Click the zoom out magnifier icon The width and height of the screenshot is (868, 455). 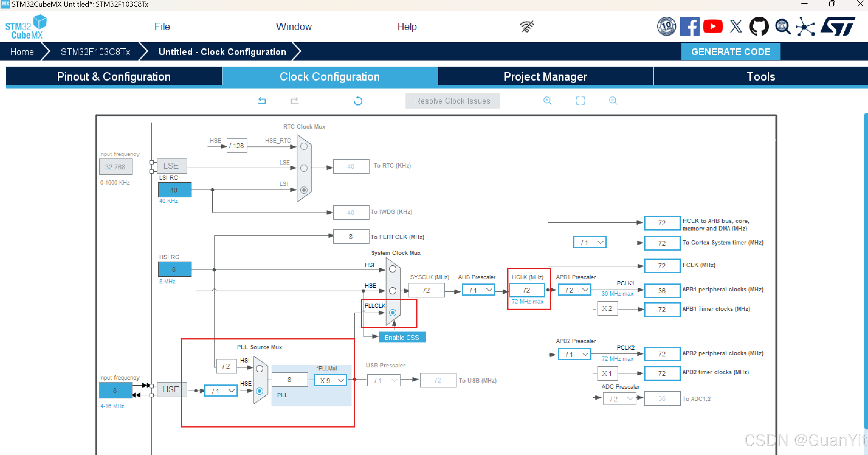(613, 100)
